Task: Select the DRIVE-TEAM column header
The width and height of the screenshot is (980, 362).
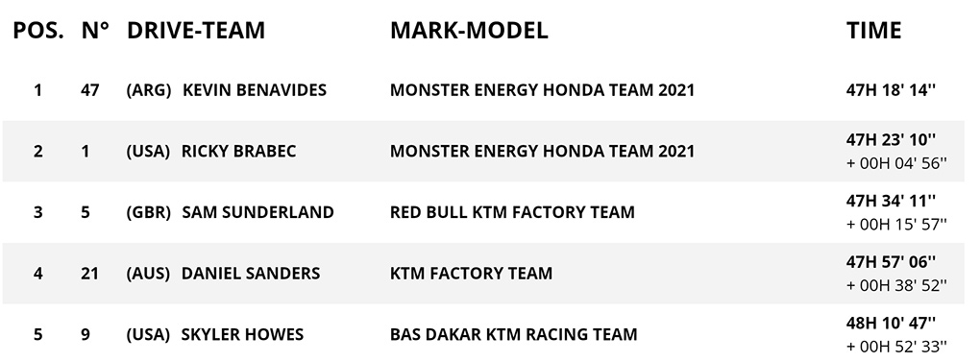Action: (x=196, y=30)
